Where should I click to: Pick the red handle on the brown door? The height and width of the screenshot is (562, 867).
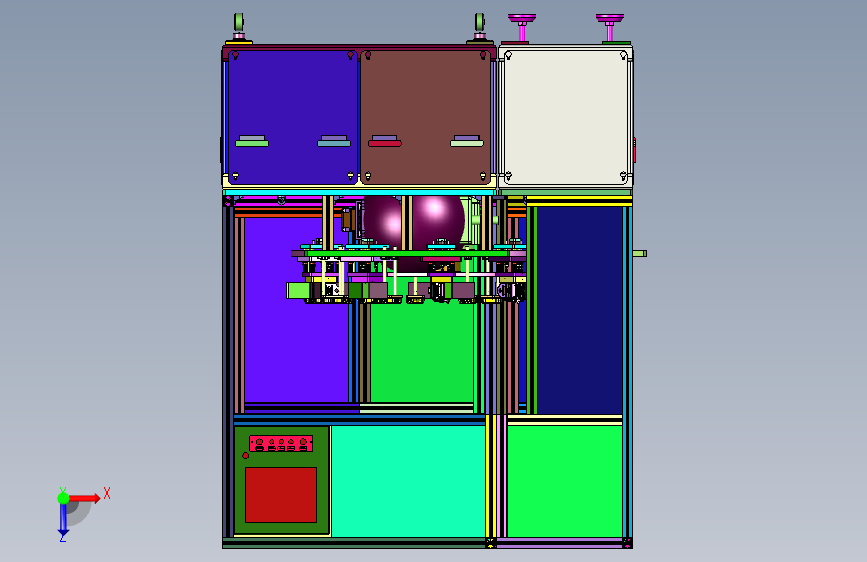[x=385, y=142]
